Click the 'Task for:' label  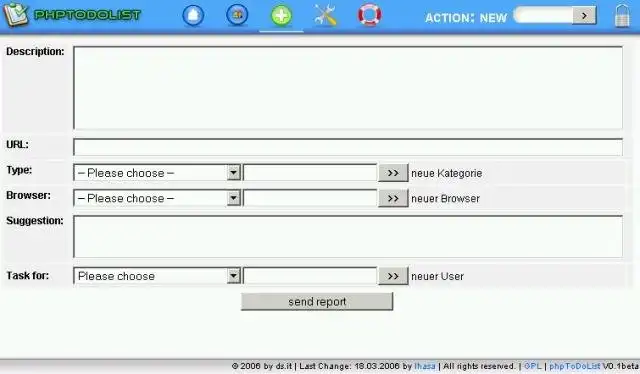click(x=27, y=276)
